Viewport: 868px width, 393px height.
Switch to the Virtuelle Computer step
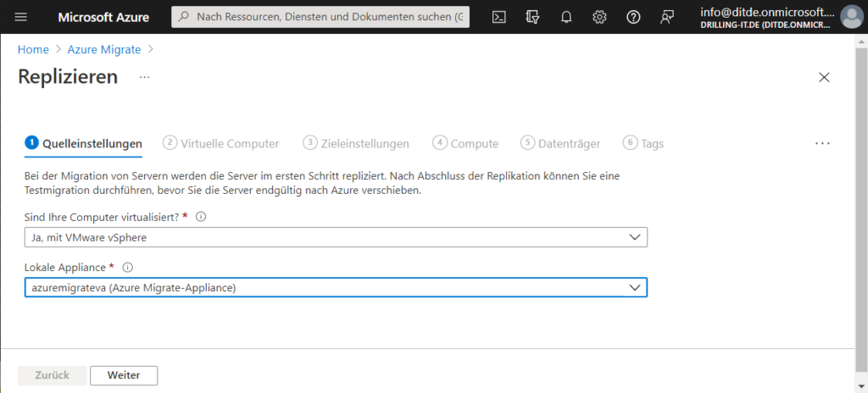point(221,143)
